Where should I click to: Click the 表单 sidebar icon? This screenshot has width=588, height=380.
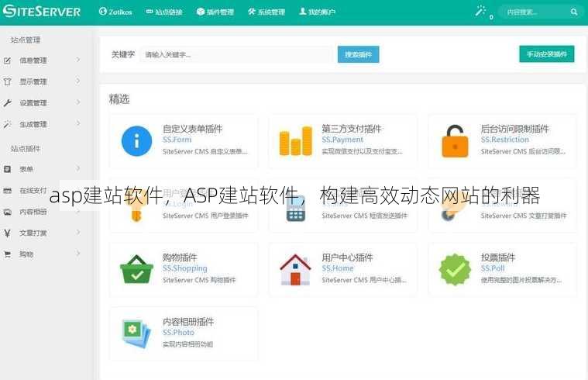7,169
